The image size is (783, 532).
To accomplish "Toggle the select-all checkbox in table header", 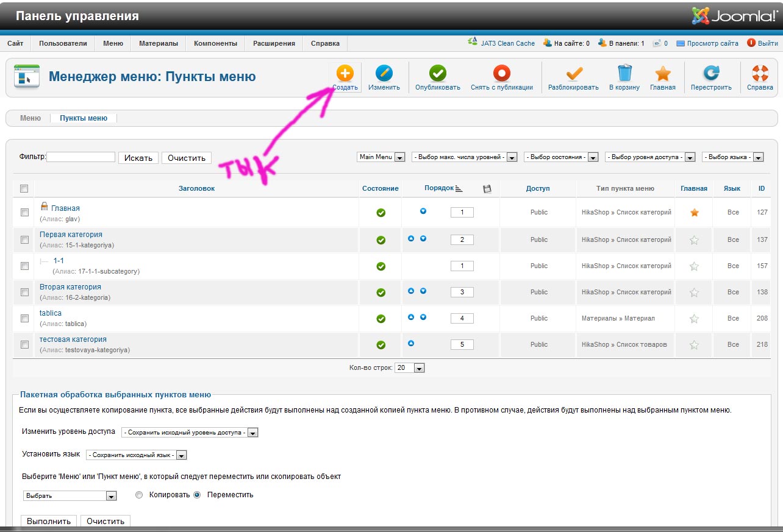I will 24,189.
